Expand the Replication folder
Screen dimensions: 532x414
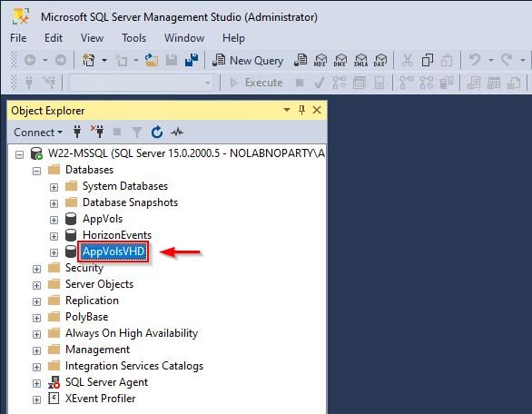(x=36, y=301)
